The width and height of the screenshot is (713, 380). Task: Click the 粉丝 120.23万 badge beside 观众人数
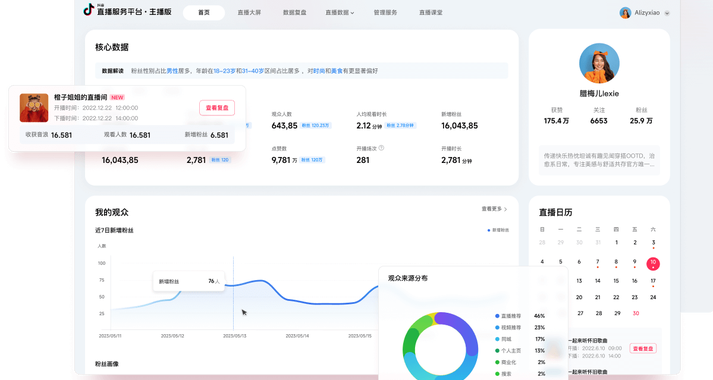click(316, 125)
